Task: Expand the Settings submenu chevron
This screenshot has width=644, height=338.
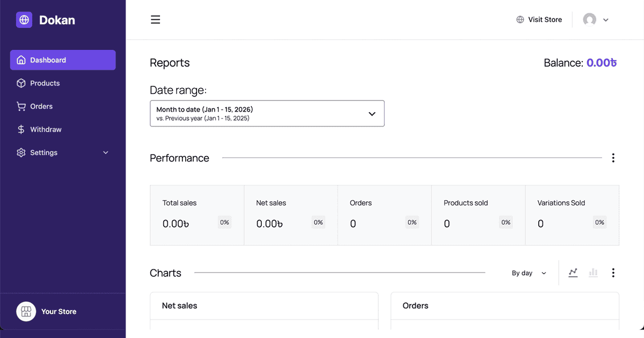Action: point(105,152)
